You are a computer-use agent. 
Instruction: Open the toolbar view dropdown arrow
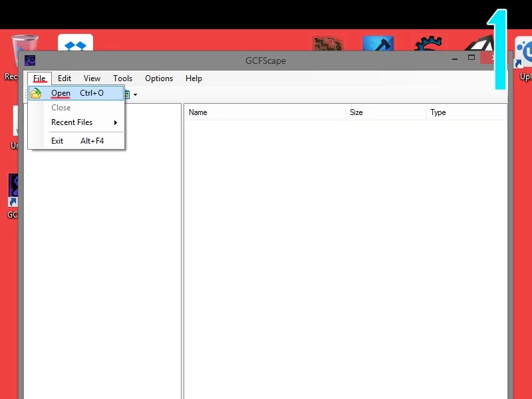pyautogui.click(x=136, y=95)
